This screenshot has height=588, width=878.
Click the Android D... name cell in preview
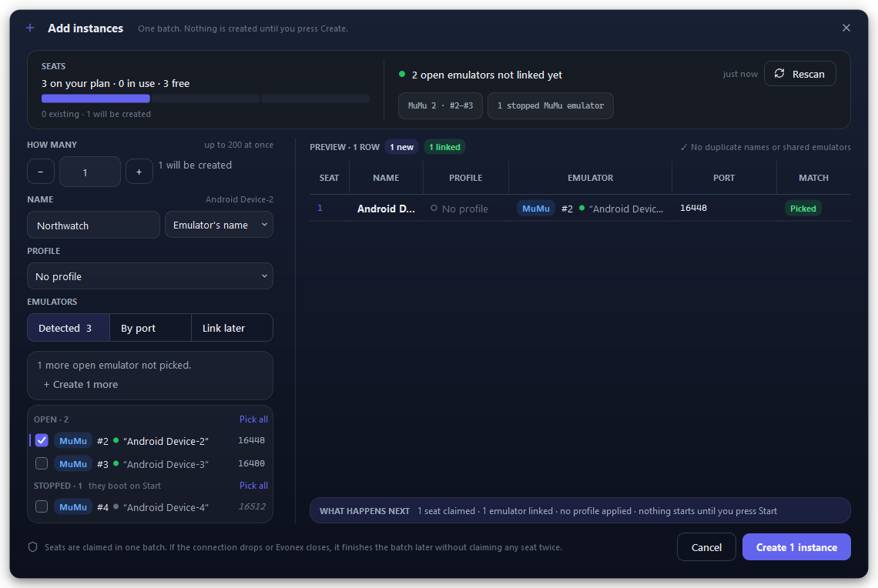[386, 209]
